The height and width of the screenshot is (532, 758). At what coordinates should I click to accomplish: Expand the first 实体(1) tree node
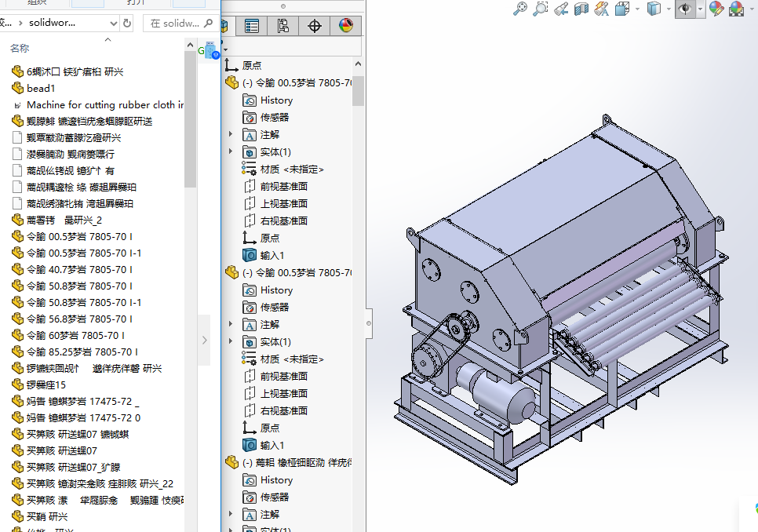point(231,151)
